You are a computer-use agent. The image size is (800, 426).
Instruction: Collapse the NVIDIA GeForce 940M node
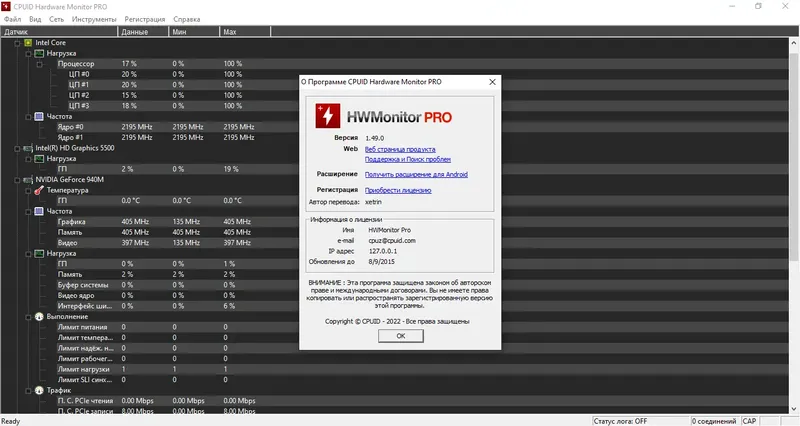pyautogui.click(x=17, y=180)
